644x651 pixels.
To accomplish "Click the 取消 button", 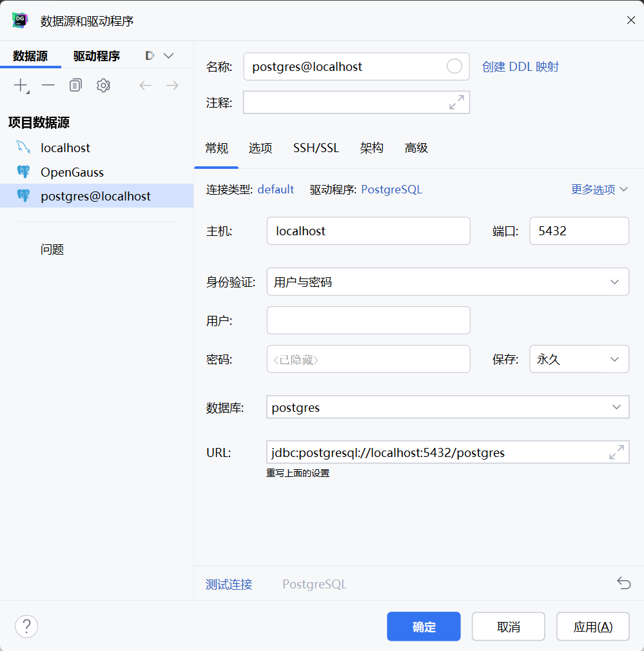I will coord(508,627).
